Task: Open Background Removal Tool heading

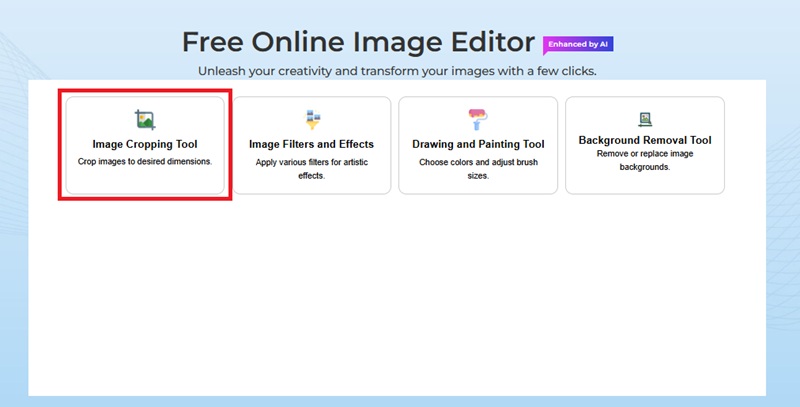Action: (x=645, y=140)
